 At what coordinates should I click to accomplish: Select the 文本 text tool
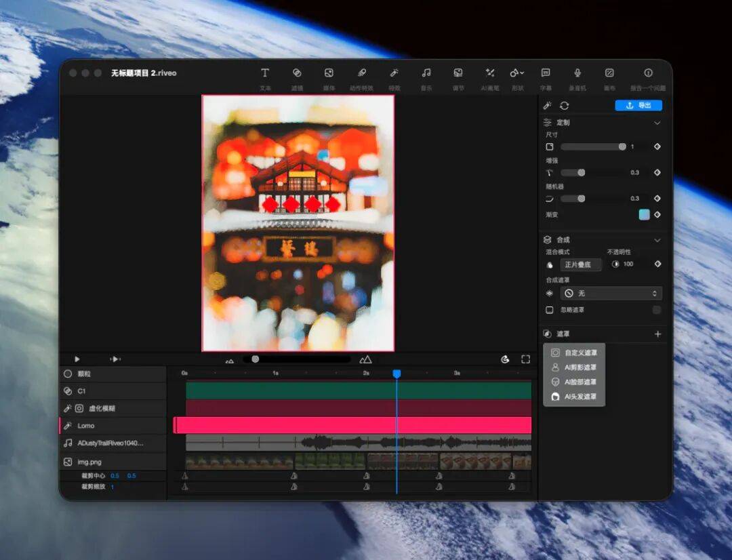265,73
